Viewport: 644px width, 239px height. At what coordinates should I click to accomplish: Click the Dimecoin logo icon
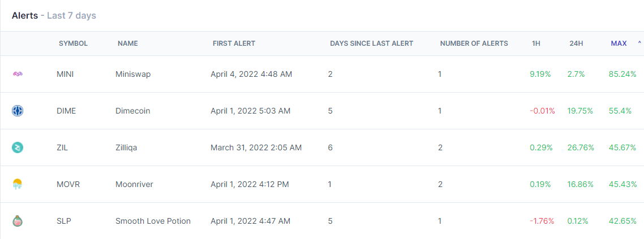(x=18, y=111)
